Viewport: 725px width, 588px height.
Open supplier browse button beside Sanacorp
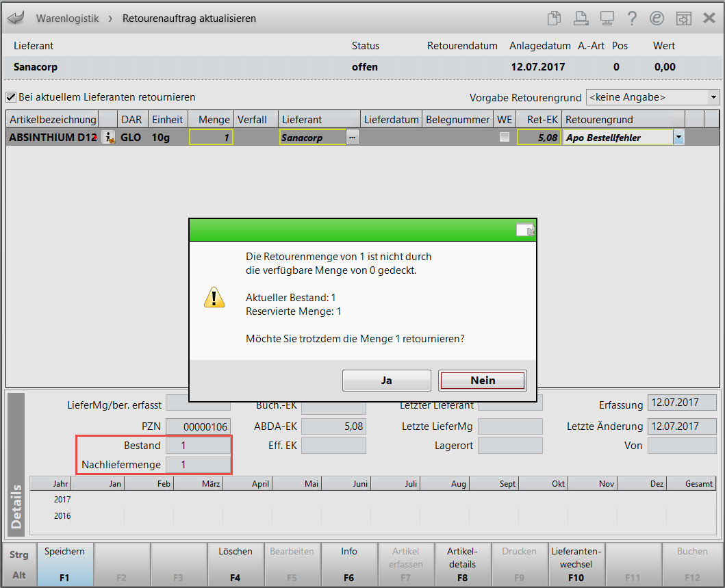(x=352, y=138)
